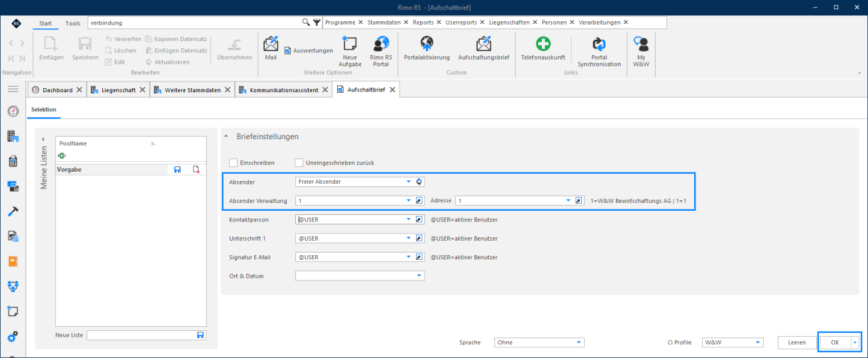This screenshot has height=358, width=868.
Task: Open the Signatur E-Mail dropdown
Action: [x=409, y=257]
